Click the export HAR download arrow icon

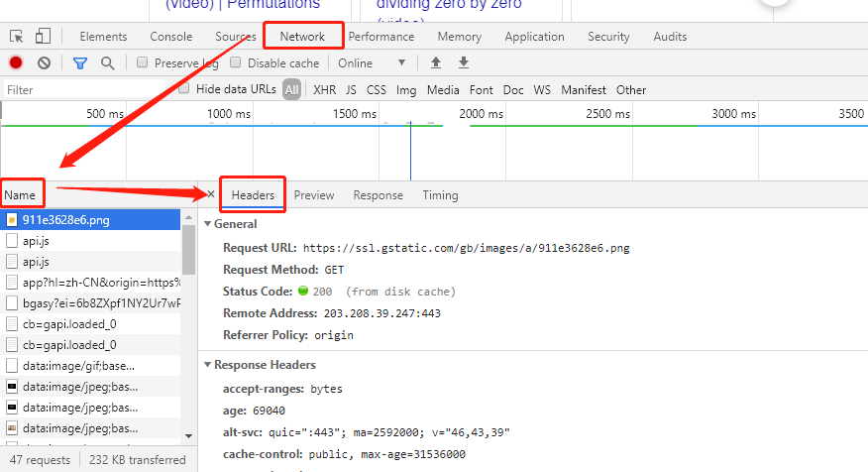point(464,62)
